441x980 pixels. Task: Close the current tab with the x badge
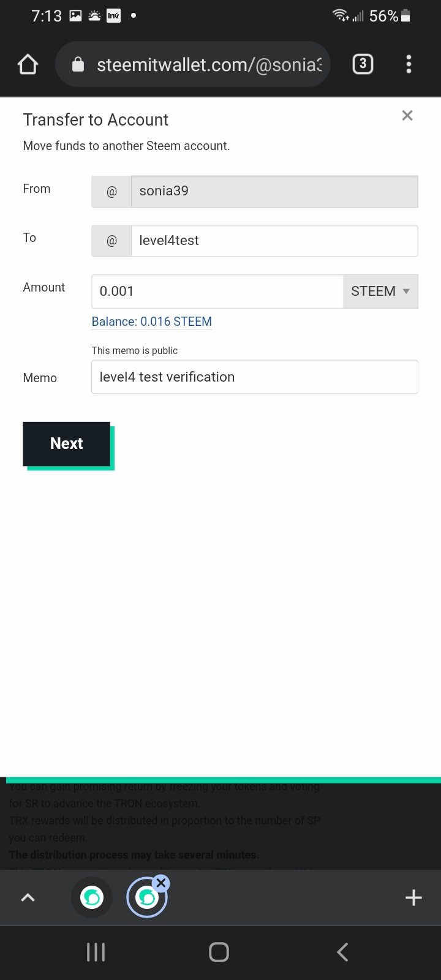(161, 883)
